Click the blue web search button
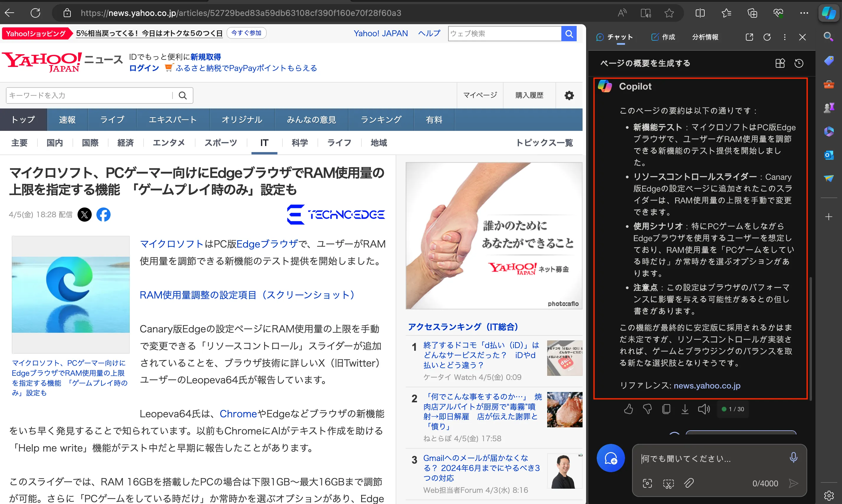The image size is (842, 504). pyautogui.click(x=569, y=34)
